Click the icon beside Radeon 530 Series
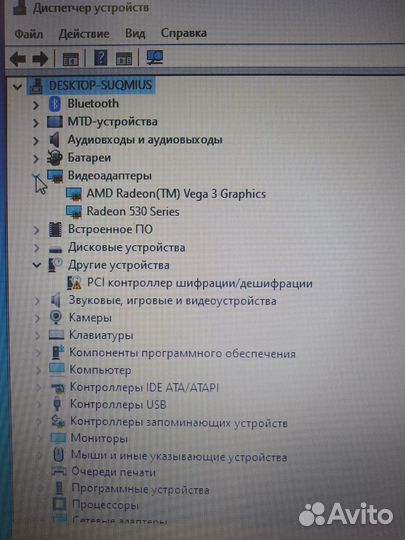Screen dimensions: 405x540 tap(74, 212)
